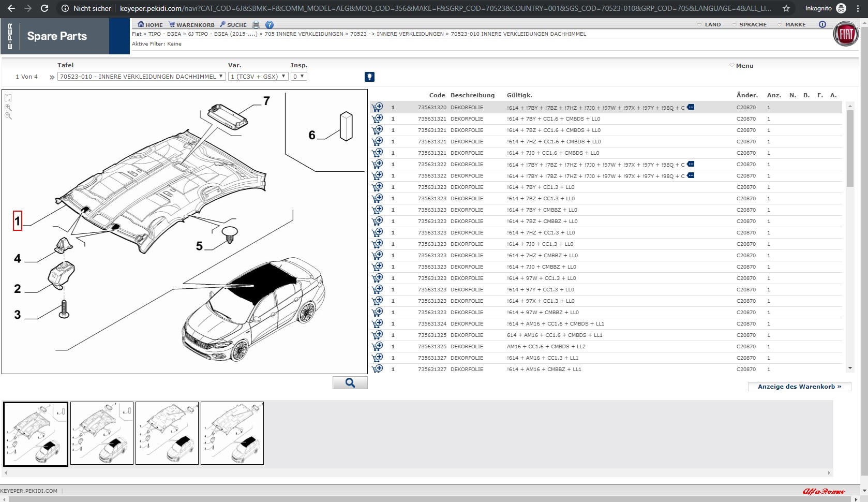Click the info icon next to MARKE

click(x=822, y=24)
